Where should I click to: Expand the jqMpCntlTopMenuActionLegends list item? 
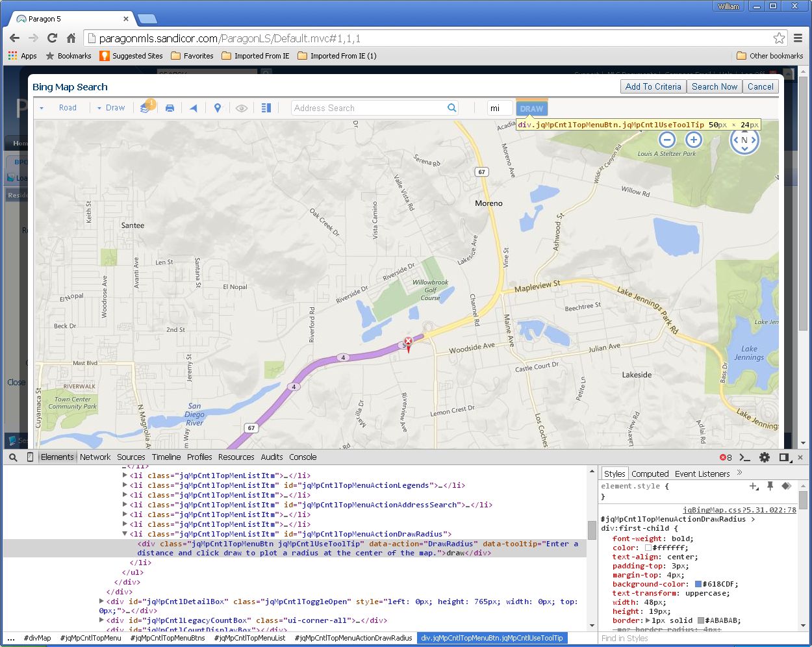click(125, 485)
